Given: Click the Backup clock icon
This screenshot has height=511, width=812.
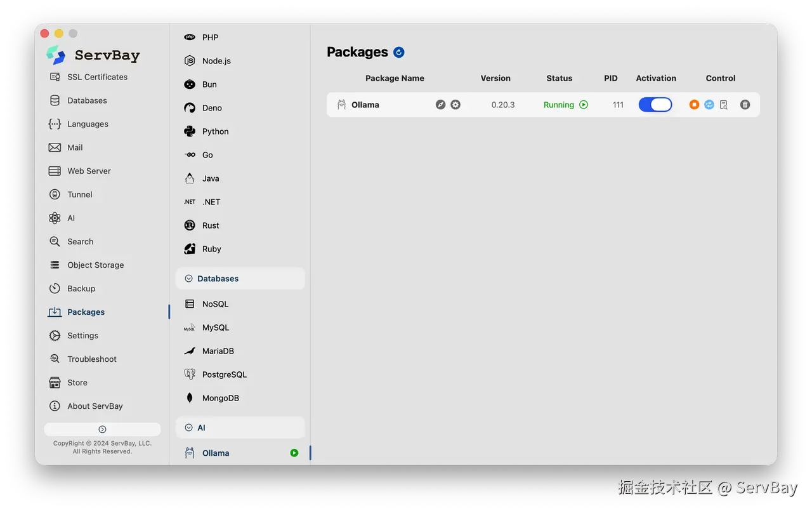Looking at the screenshot, I should click(x=55, y=288).
